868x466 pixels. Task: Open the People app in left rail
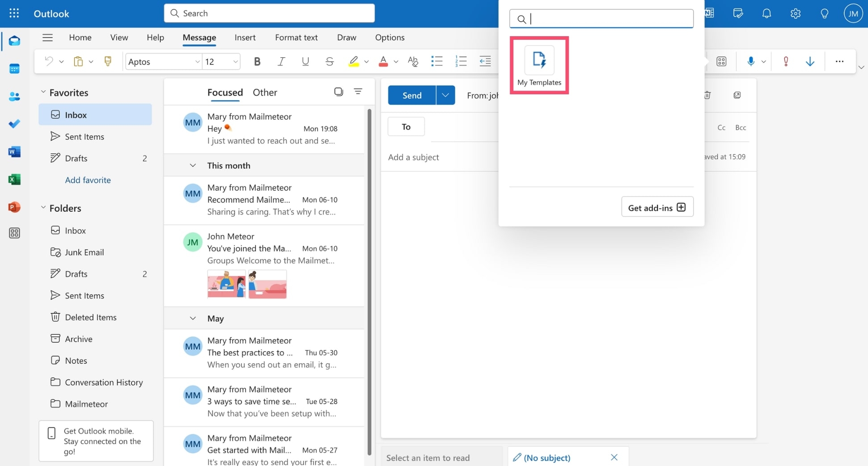click(14, 97)
